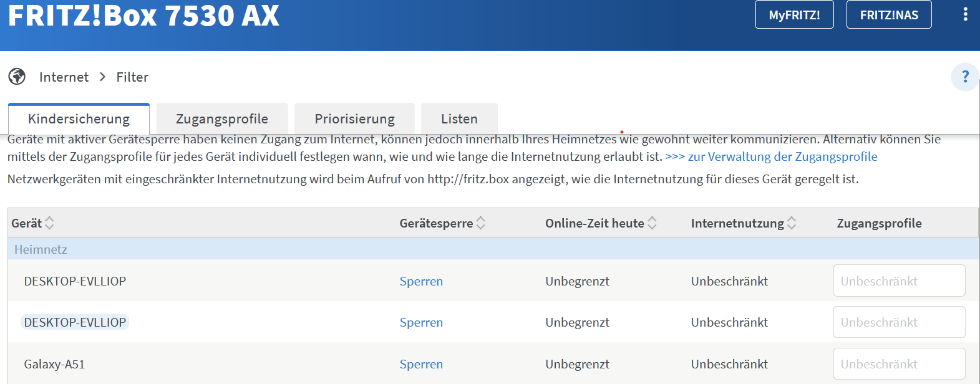Click the Heimnetz group header row
The width and height of the screenshot is (980, 384).
coord(493,249)
